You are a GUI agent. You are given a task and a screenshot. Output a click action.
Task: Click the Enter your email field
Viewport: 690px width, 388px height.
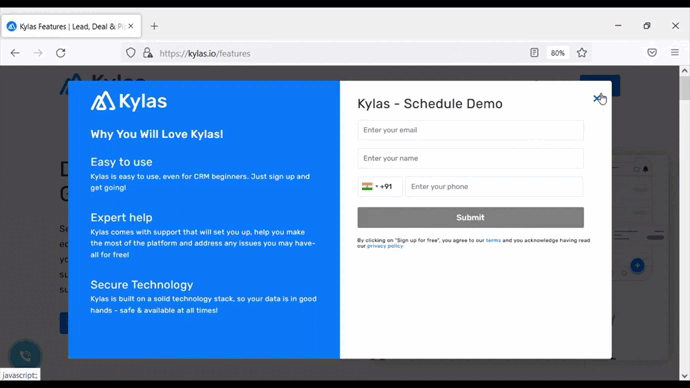click(x=470, y=130)
